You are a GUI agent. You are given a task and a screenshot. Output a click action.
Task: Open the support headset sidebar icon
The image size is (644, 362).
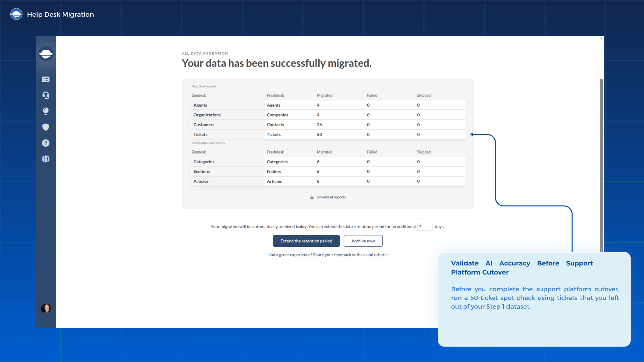(46, 95)
